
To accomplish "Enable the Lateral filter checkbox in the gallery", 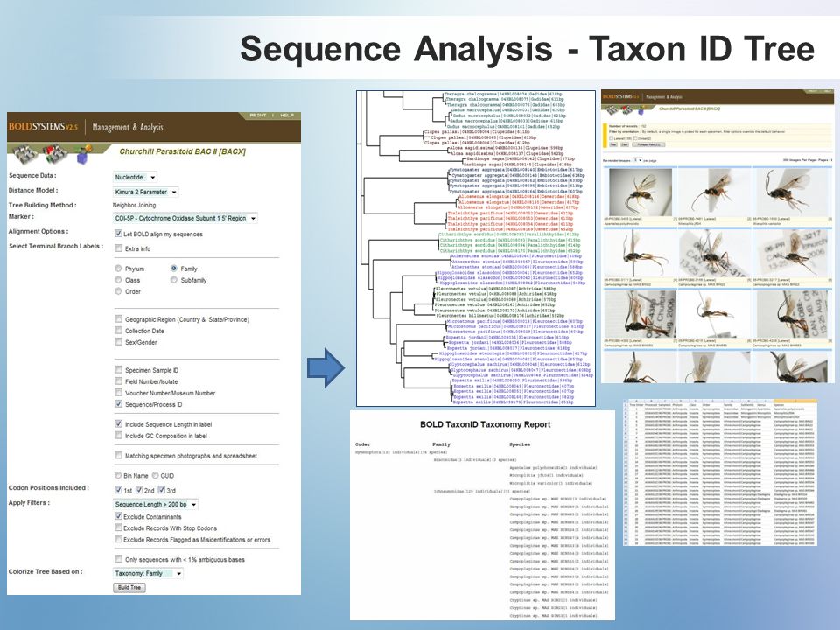I will tap(612, 138).
